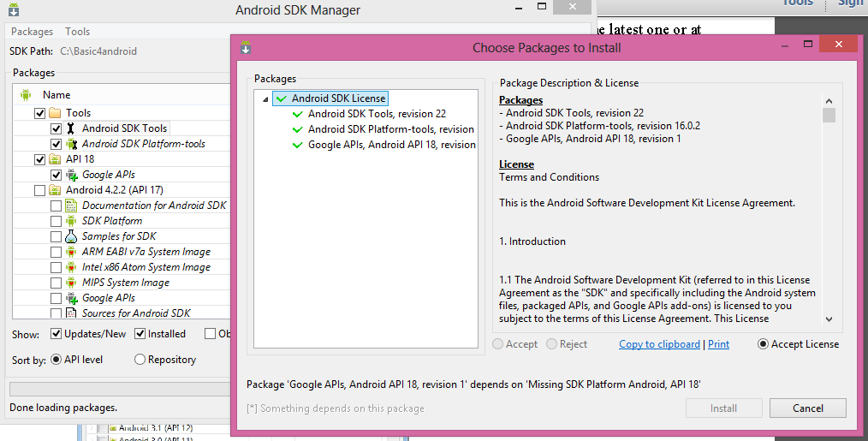
Task: Click the ARM EABI v7a System Image icon
Action: click(71, 252)
